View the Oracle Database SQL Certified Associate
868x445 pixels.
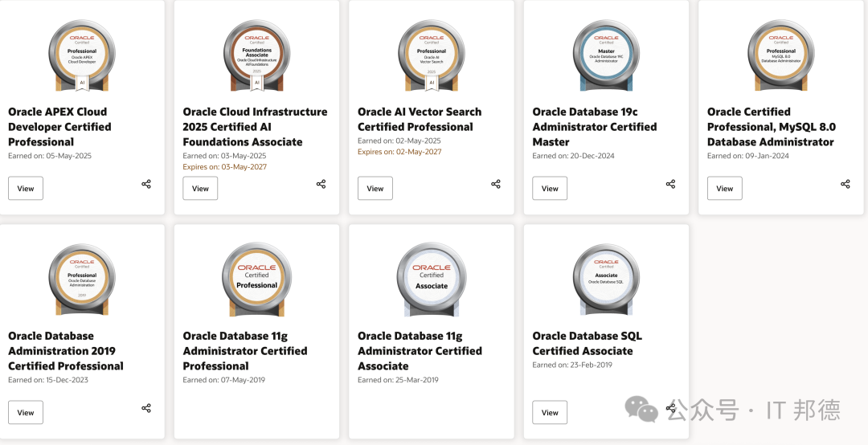click(550, 412)
